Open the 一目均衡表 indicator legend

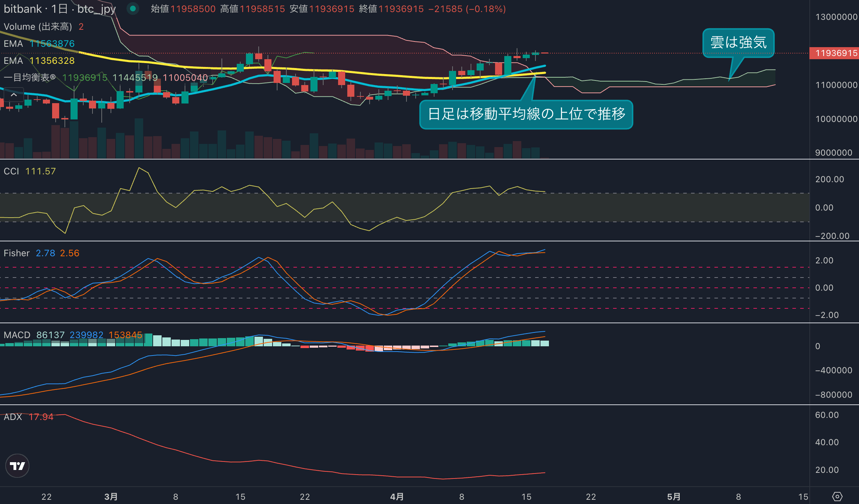tap(30, 77)
